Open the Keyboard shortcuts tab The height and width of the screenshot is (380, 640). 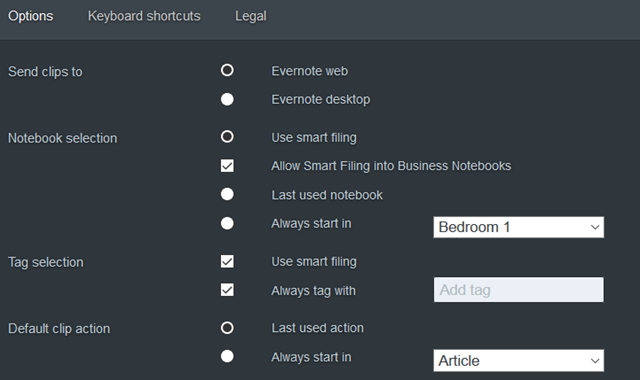144,16
